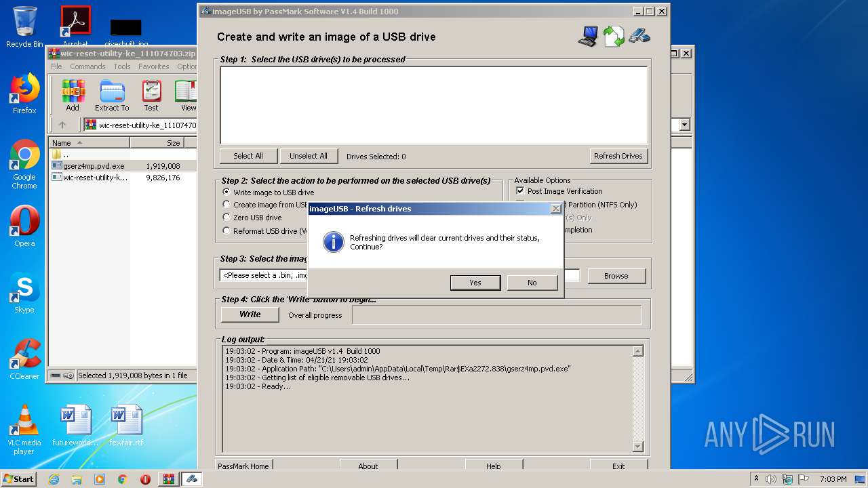
Task: Click No in Refresh drives dialog
Action: [532, 283]
